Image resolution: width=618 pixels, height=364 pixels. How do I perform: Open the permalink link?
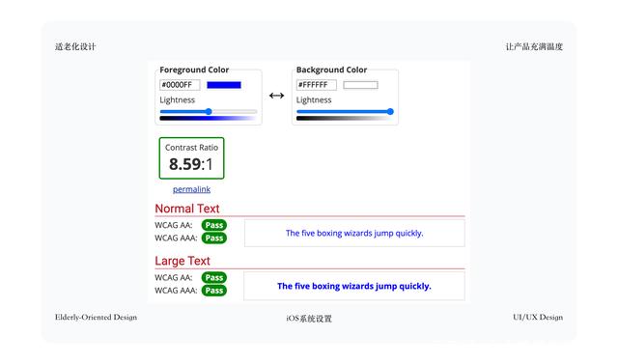tap(191, 189)
